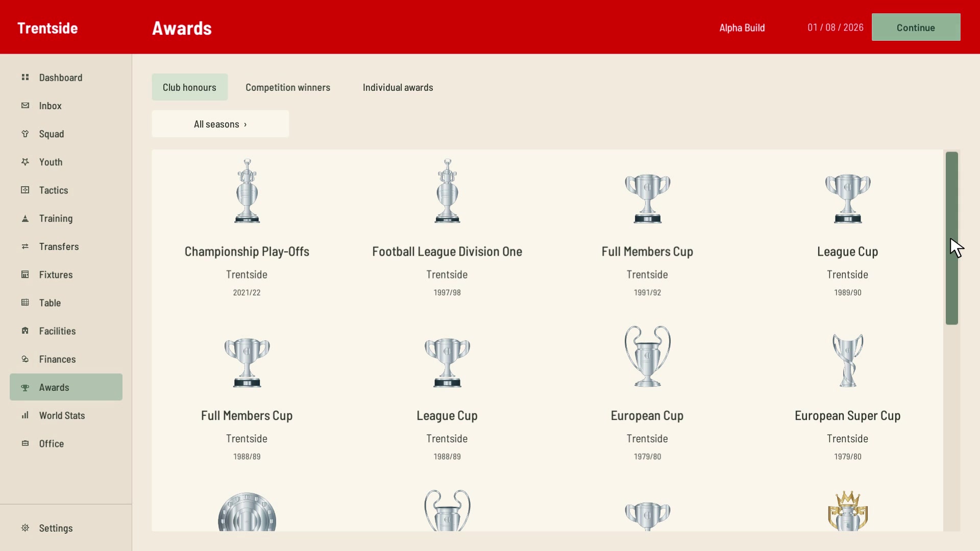Viewport: 980px width, 551px height.
Task: Click the 1991/92 Full Members Cup trophy
Action: pyautogui.click(x=647, y=198)
